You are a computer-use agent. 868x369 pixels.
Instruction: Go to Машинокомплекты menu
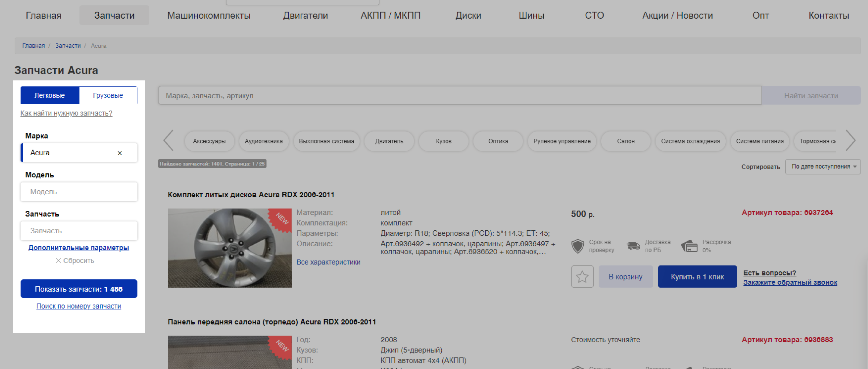click(x=209, y=15)
